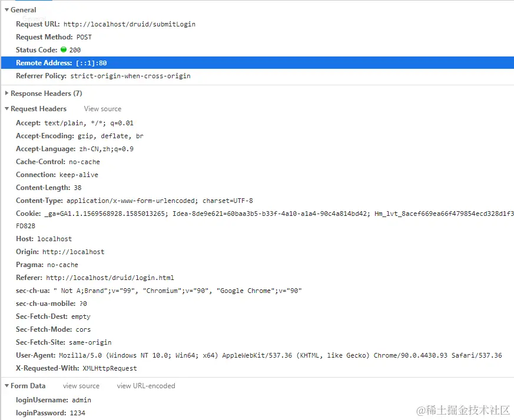
Task: Click View source next to Request Headers
Action: (102, 109)
